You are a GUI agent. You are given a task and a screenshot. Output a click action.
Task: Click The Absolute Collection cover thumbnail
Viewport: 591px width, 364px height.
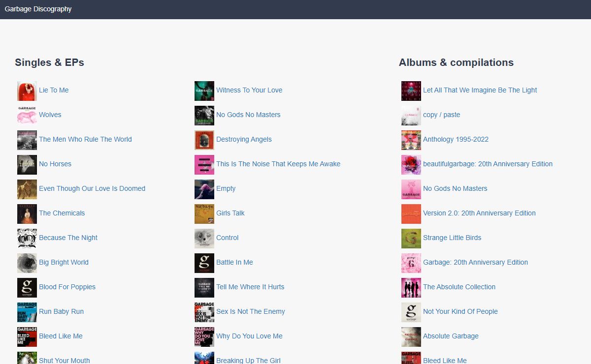(411, 288)
